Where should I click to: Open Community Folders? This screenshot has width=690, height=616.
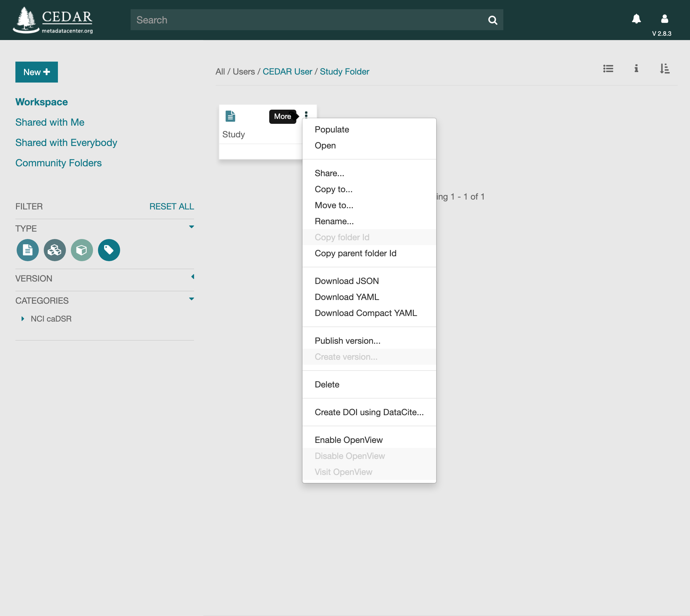pyautogui.click(x=58, y=163)
